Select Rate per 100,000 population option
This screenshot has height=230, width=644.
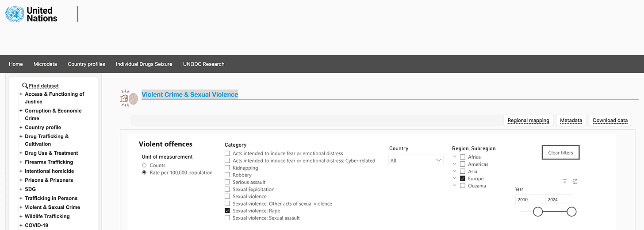click(x=144, y=173)
